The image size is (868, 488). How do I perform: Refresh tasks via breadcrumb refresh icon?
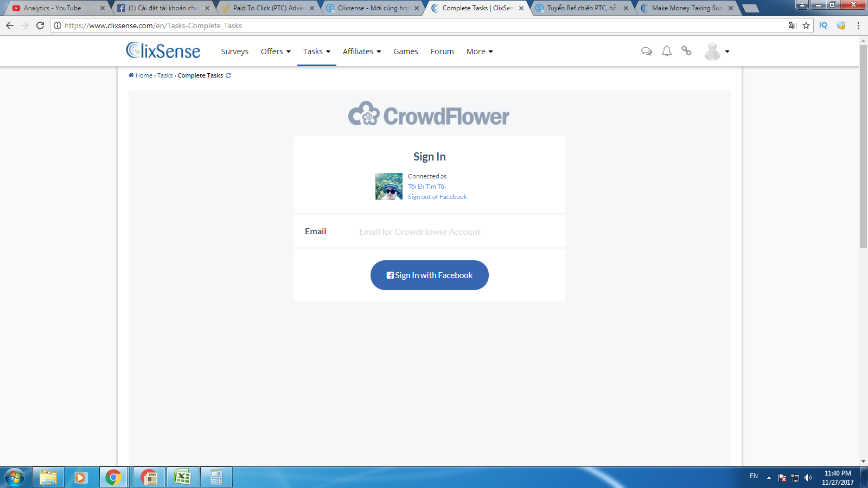tap(228, 75)
